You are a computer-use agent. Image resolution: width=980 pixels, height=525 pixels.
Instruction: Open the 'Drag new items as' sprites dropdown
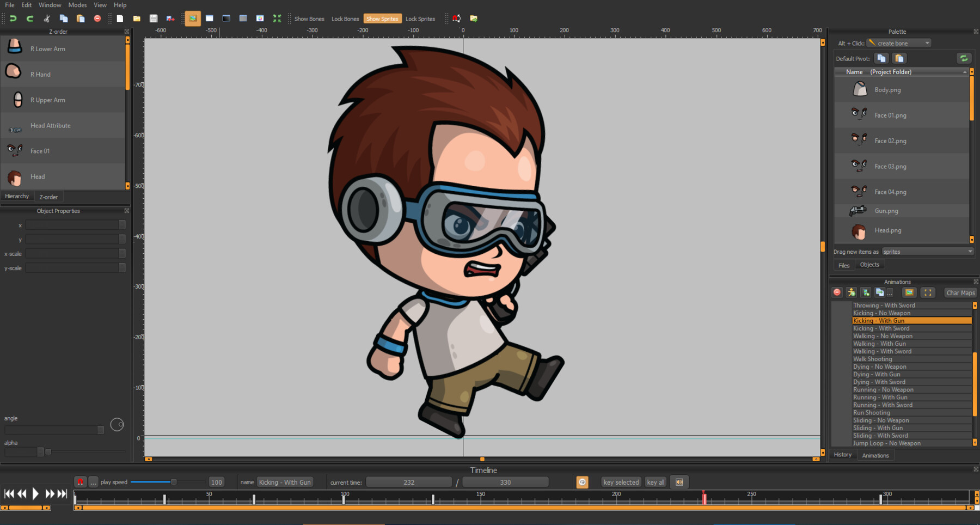pos(927,252)
